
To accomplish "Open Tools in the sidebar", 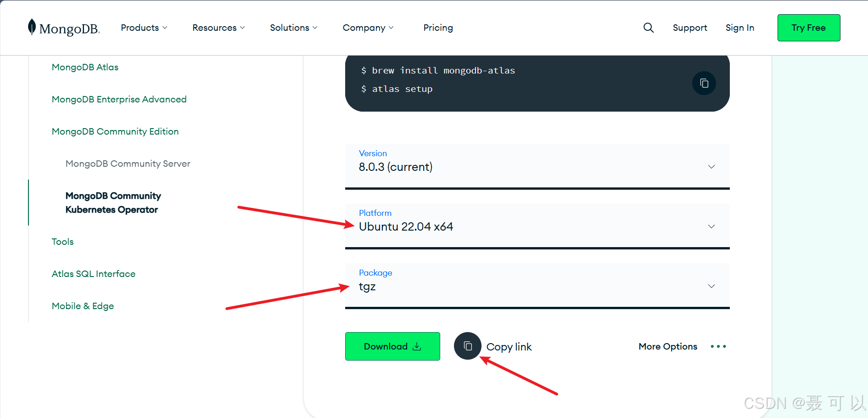I will [x=62, y=242].
